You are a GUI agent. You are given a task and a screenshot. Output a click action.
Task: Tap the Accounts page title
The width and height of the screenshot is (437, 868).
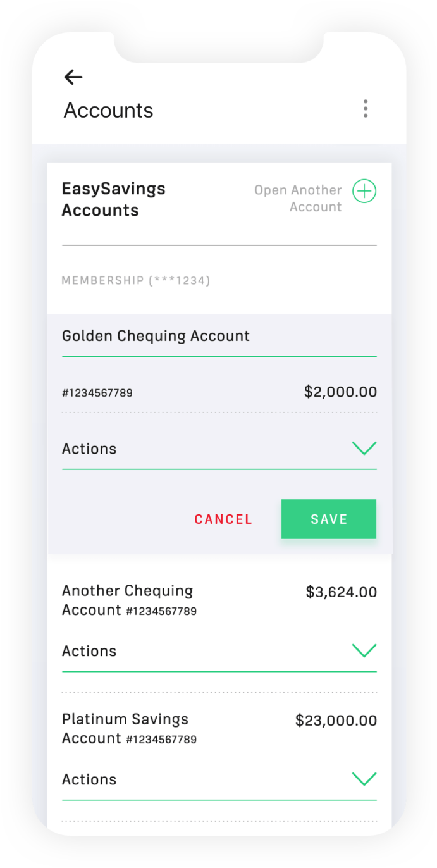[x=108, y=111]
